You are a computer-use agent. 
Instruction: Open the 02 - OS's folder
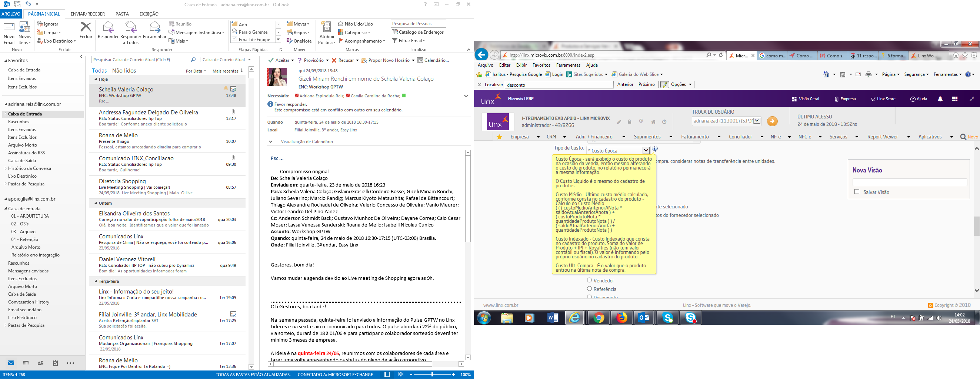tap(20, 224)
